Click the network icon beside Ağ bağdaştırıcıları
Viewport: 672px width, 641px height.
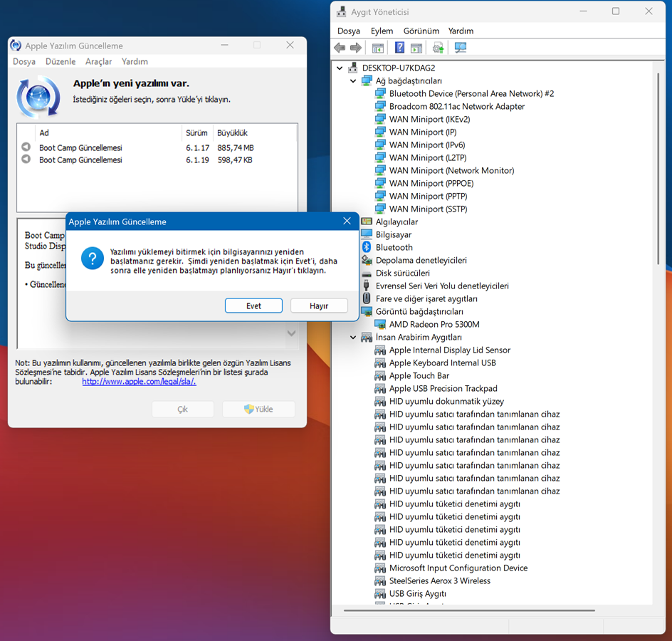pos(367,80)
